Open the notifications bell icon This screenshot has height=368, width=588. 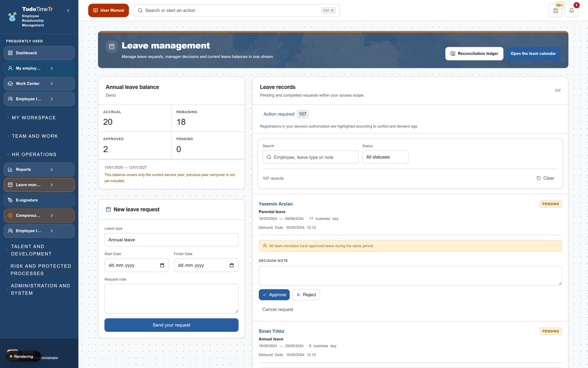click(x=571, y=10)
